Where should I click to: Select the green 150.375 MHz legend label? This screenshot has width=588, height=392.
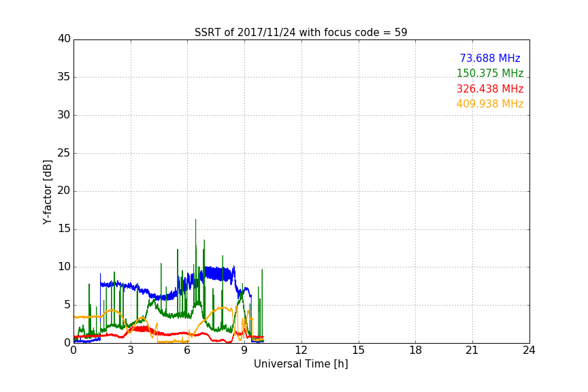click(490, 73)
